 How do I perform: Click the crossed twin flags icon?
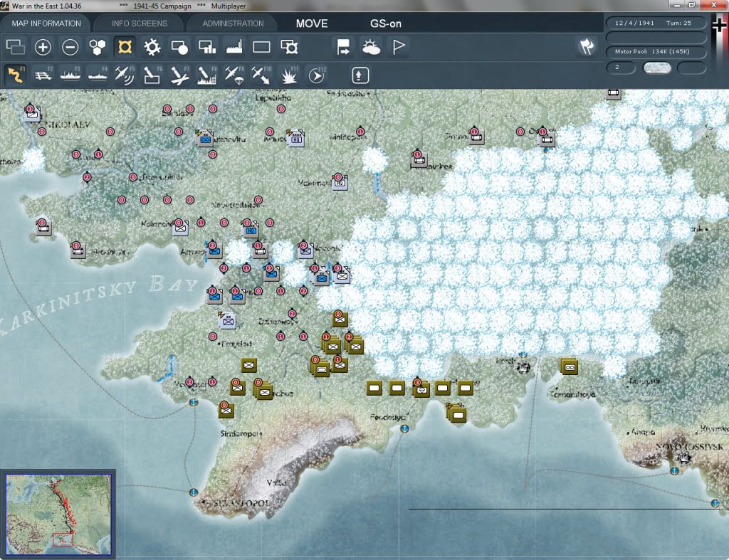coord(587,46)
